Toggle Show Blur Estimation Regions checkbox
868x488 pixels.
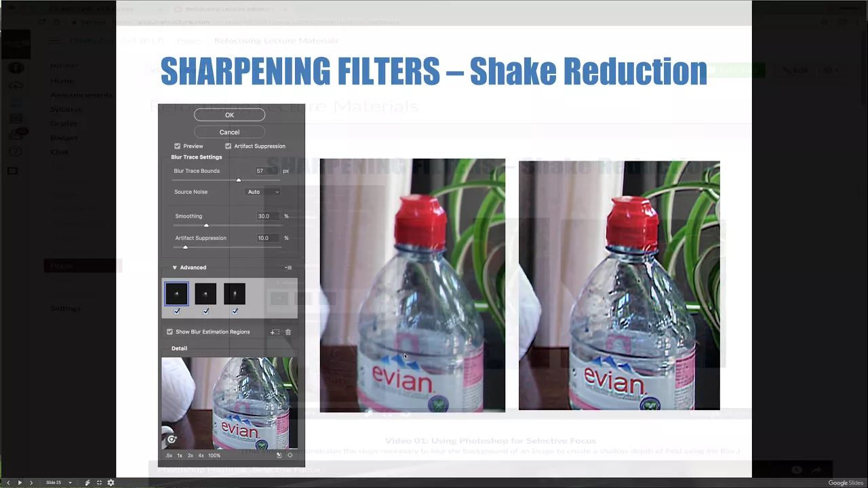[x=170, y=332]
